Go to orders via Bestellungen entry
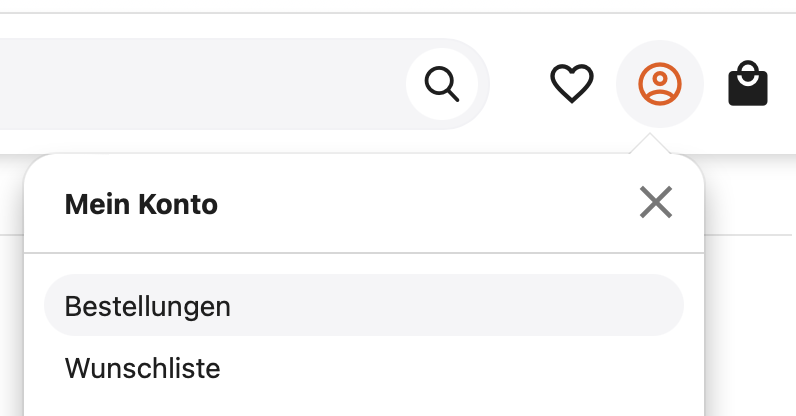796x416 pixels. pos(364,305)
